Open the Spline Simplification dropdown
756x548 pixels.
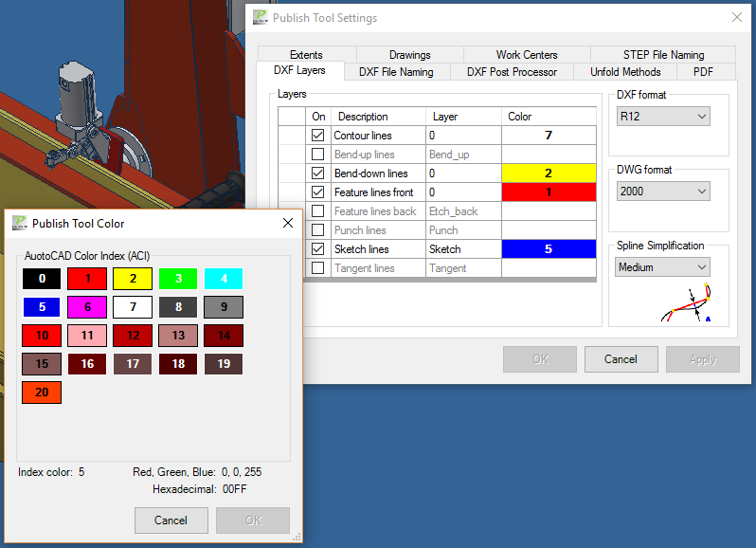tap(662, 267)
